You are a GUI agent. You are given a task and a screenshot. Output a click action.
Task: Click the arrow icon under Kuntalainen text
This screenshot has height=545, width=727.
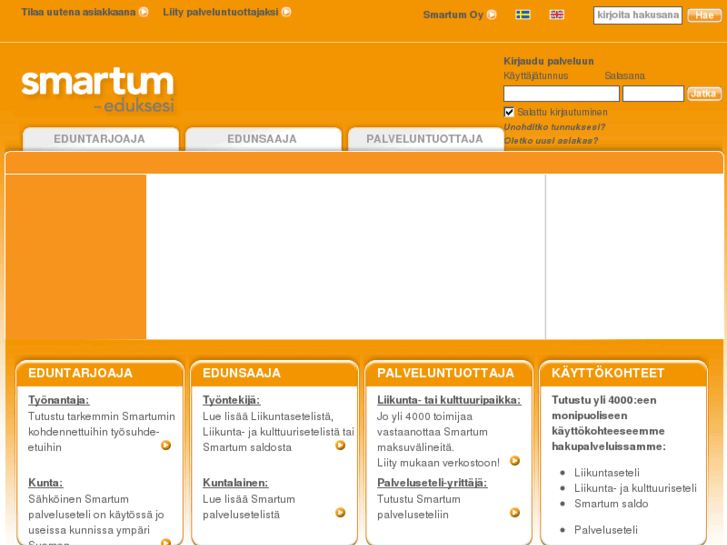[x=340, y=513]
